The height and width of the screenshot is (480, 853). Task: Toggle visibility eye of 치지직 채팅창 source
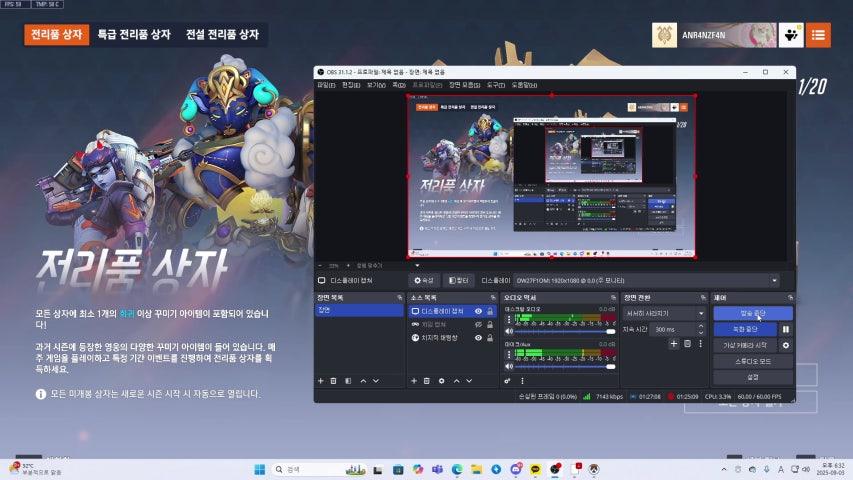478,338
